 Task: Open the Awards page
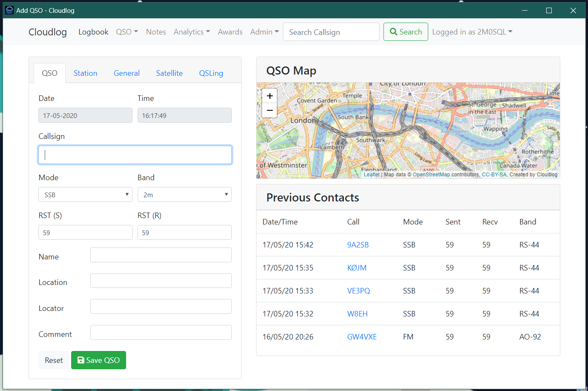230,32
